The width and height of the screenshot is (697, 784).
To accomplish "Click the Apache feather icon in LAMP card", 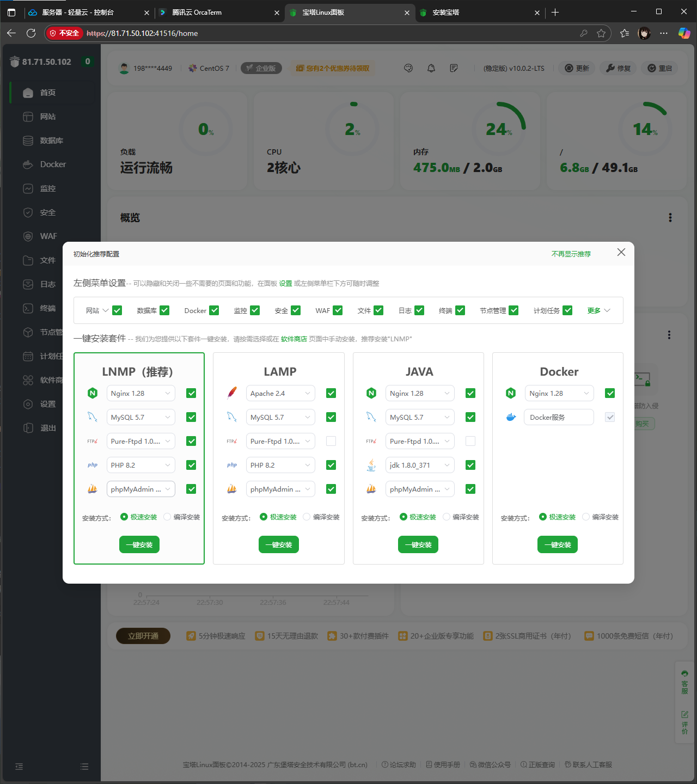I will [x=232, y=393].
